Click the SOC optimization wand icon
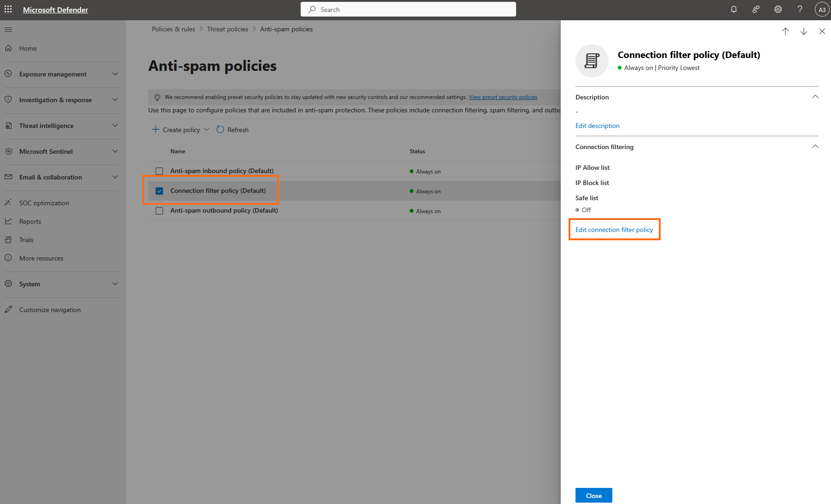The height and width of the screenshot is (504, 831). coord(8,203)
